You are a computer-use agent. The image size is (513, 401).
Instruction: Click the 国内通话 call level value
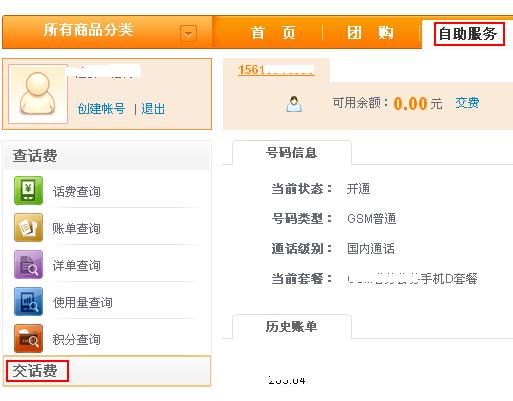(371, 249)
